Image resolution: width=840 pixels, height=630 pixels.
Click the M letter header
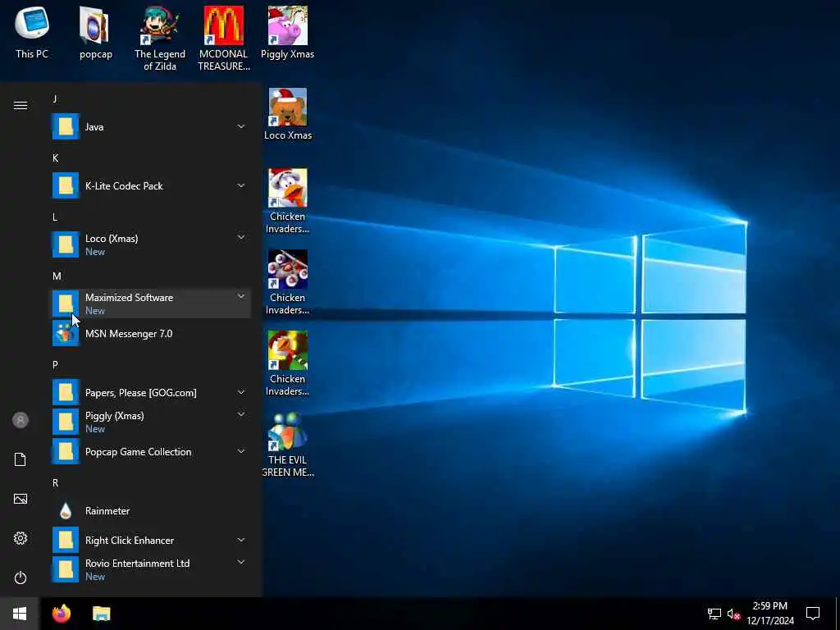[x=57, y=276]
